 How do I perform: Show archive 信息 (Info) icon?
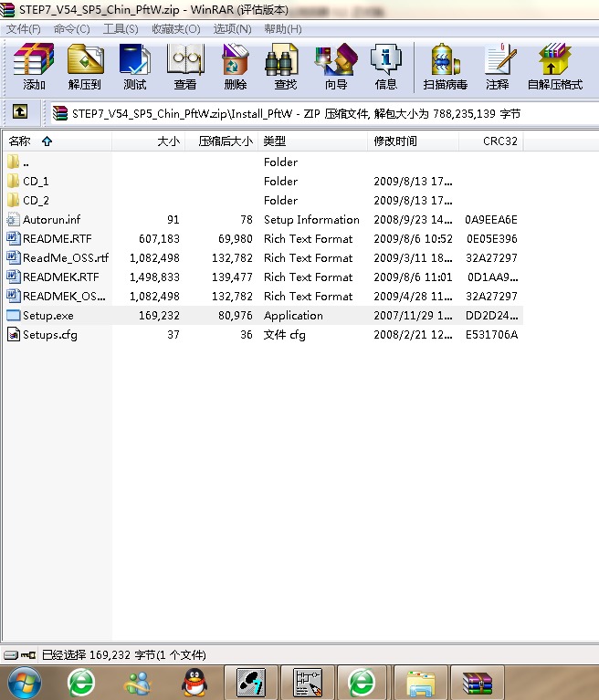pyautogui.click(x=385, y=67)
